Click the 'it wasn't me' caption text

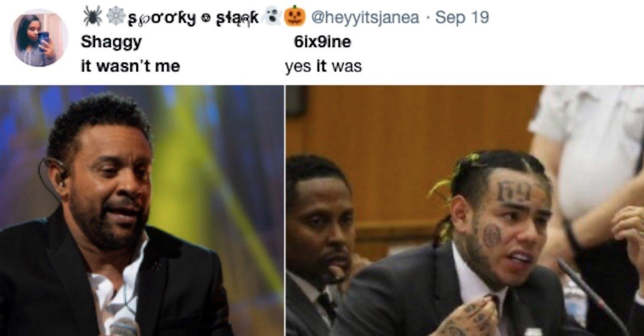pyautogui.click(x=130, y=66)
